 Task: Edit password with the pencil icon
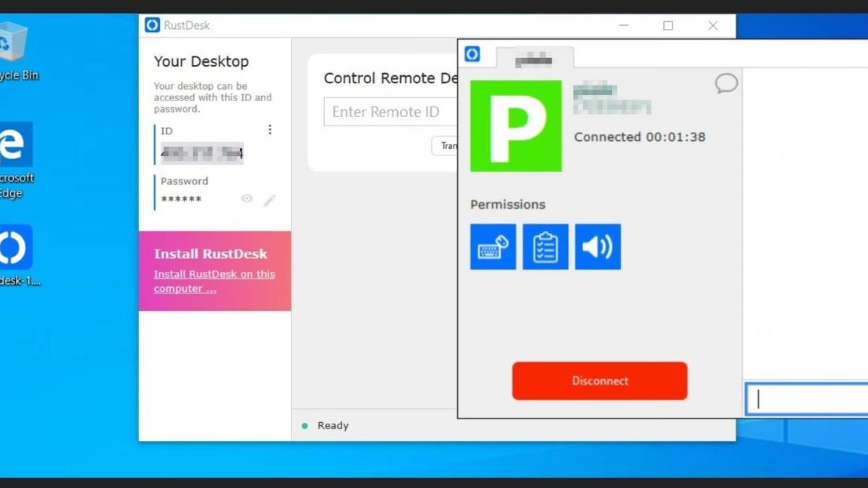click(269, 200)
